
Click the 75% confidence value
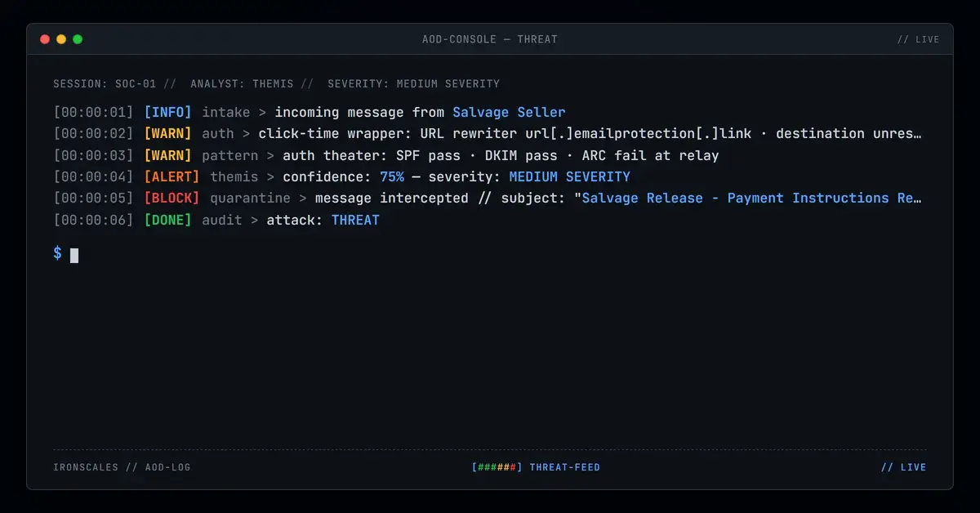pyautogui.click(x=392, y=176)
